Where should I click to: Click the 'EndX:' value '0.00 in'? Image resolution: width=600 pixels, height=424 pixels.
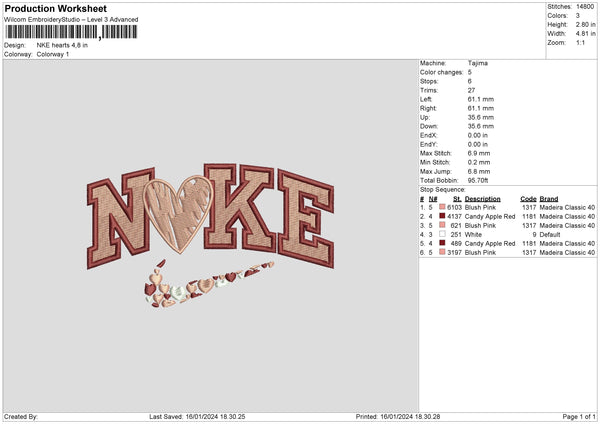coord(478,135)
